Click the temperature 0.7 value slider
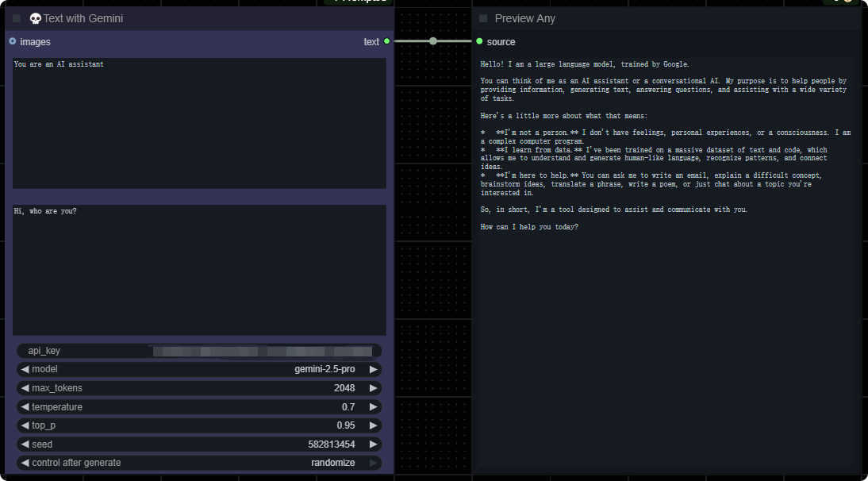The width and height of the screenshot is (868, 481). 198,407
